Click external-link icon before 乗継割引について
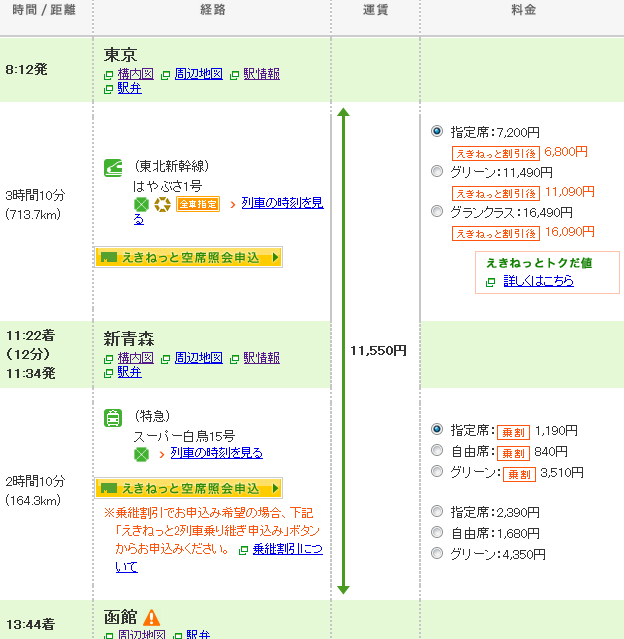Screen dimensions: 624x639 tap(243, 551)
